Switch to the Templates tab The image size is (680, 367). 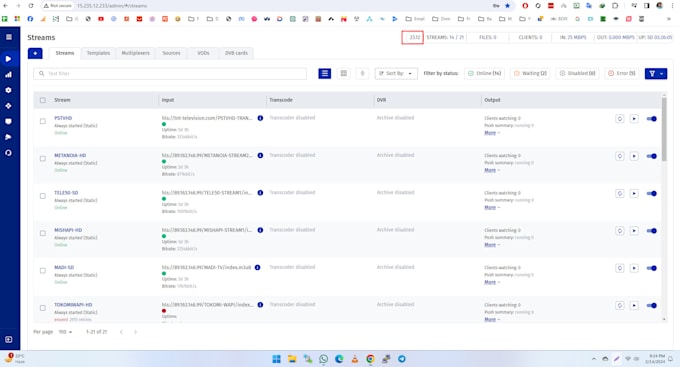98,53
